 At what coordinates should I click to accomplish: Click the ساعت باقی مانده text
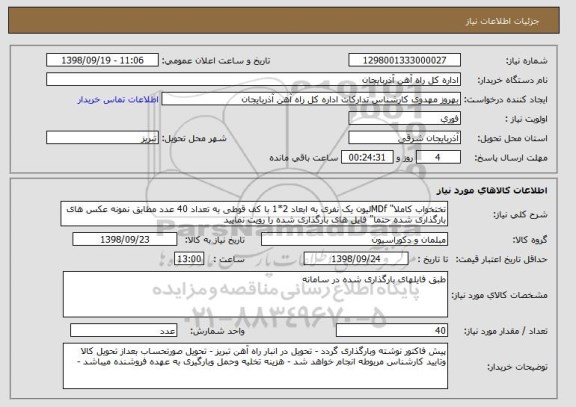coord(304,158)
